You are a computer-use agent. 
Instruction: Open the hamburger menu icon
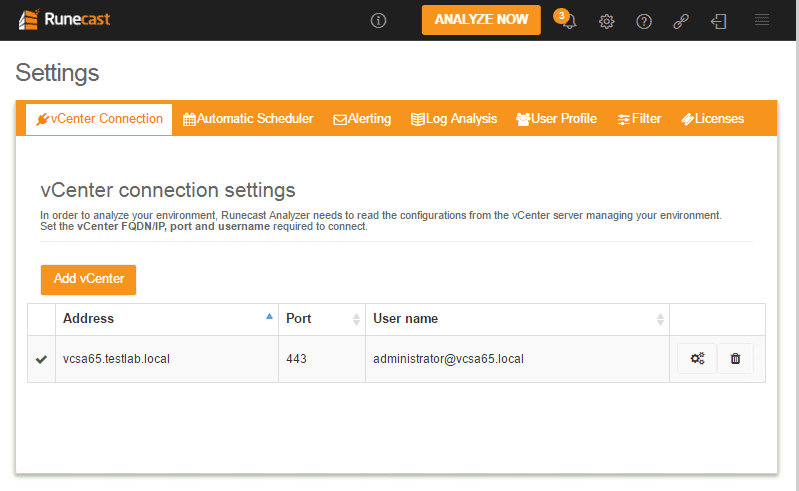pyautogui.click(x=762, y=20)
